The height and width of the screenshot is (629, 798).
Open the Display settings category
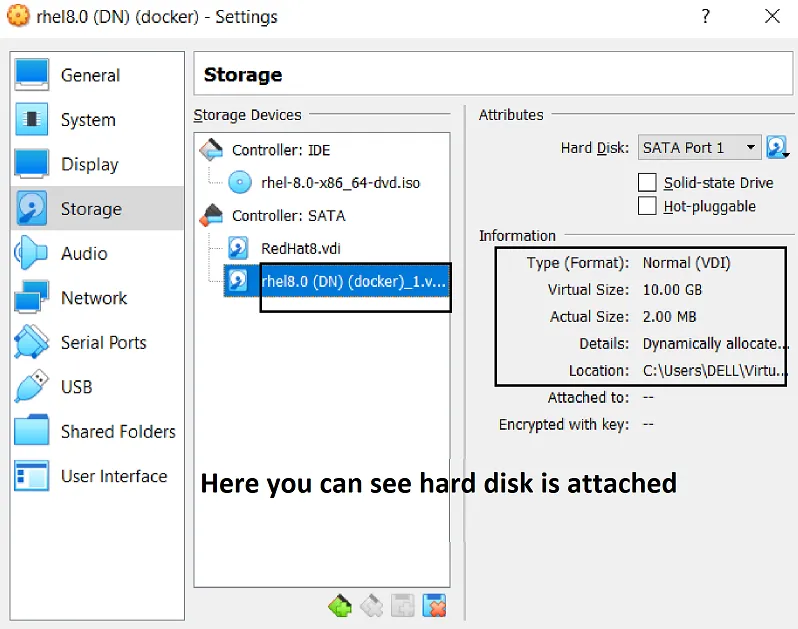[97, 164]
